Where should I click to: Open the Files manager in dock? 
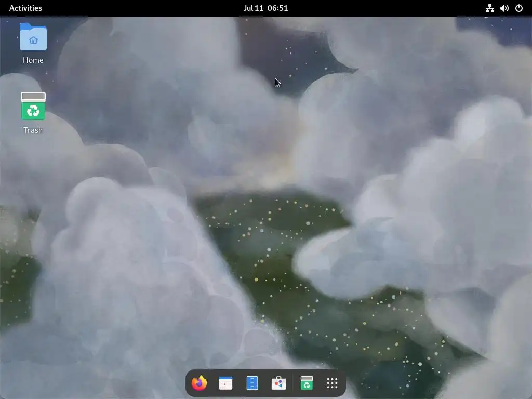click(x=252, y=383)
